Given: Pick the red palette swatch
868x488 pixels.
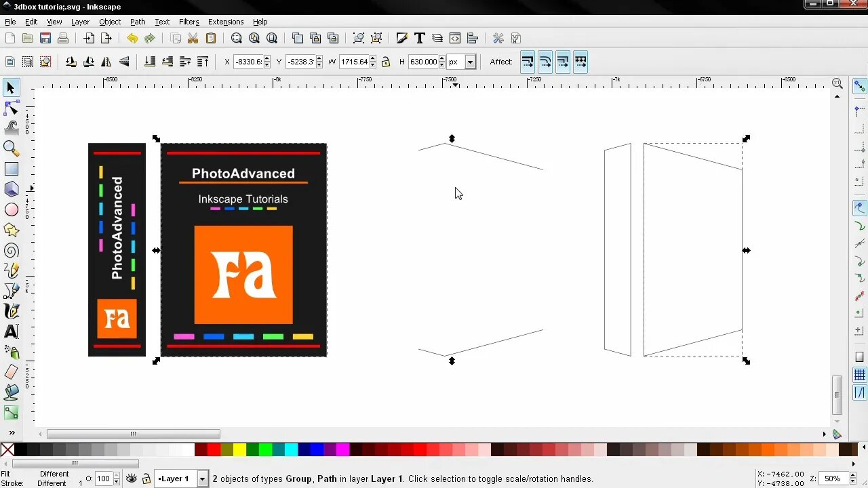Looking at the screenshot, I should click(214, 449).
